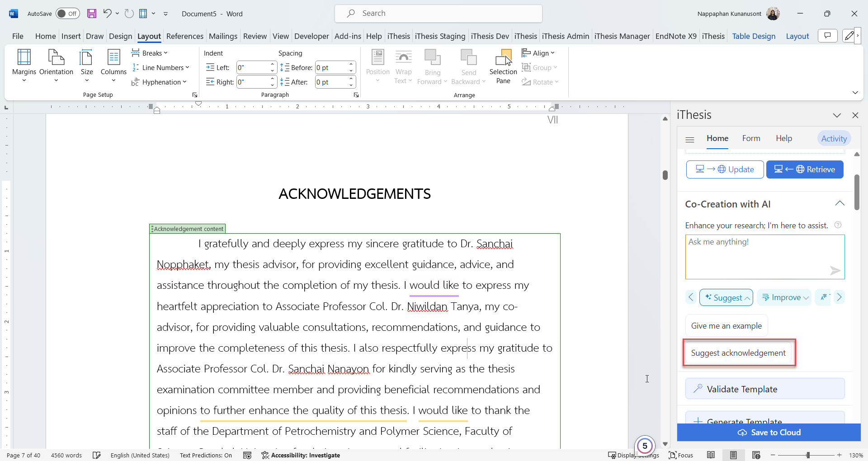Close the iThesis task pane
Image resolution: width=868 pixels, height=461 pixels.
point(855,115)
